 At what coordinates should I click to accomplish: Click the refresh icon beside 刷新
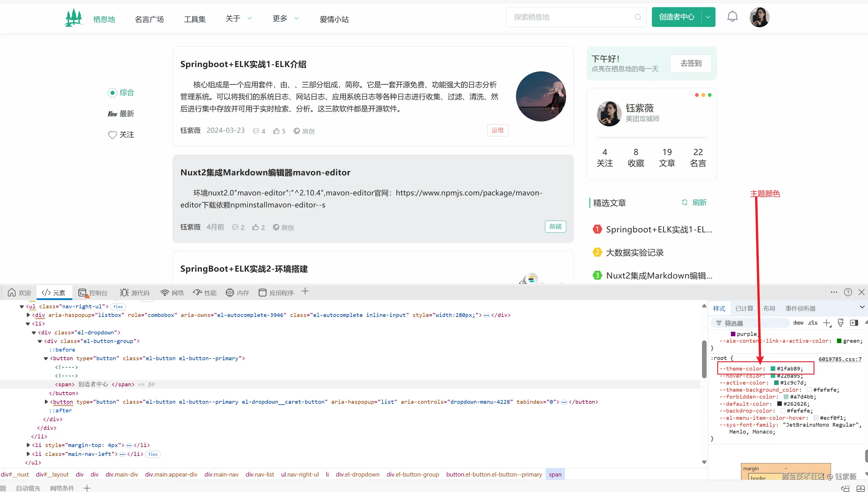(x=685, y=202)
